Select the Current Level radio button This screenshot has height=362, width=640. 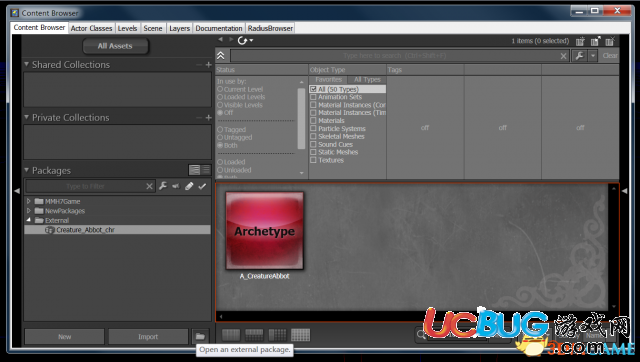pos(220,89)
